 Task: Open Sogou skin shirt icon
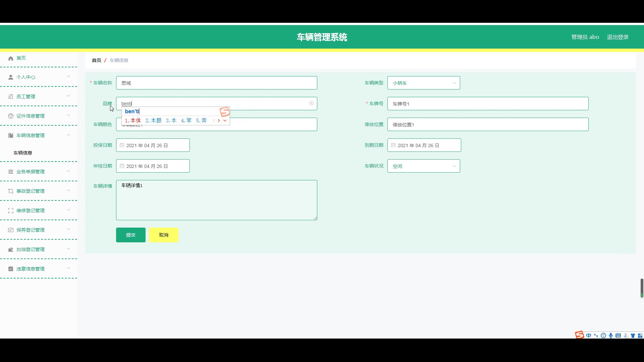coord(633,336)
